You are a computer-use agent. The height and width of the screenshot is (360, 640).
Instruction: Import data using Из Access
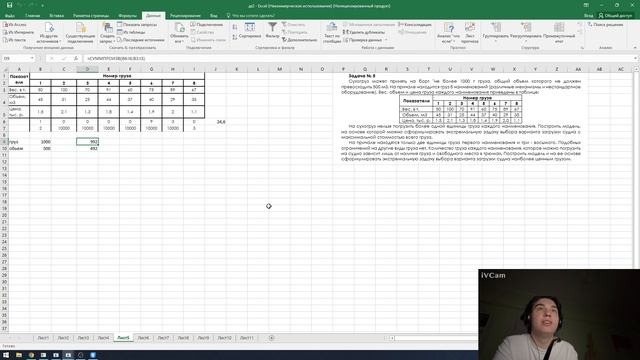(15, 25)
